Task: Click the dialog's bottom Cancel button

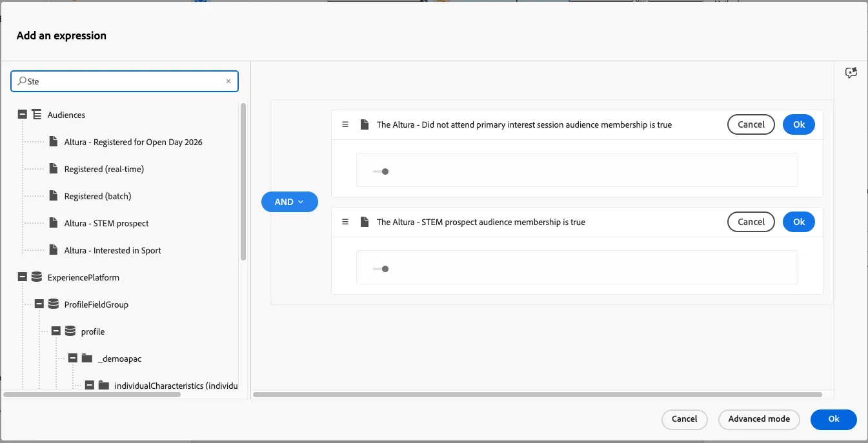Action: pos(685,419)
